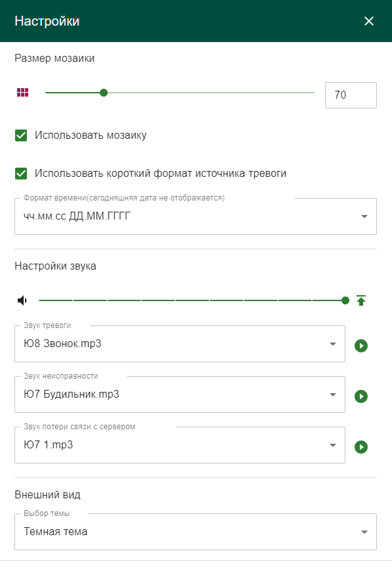The width and height of the screenshot is (392, 570).
Task: Play the malfunction sound Ю7 Будильник.mp3
Action: pos(360,396)
